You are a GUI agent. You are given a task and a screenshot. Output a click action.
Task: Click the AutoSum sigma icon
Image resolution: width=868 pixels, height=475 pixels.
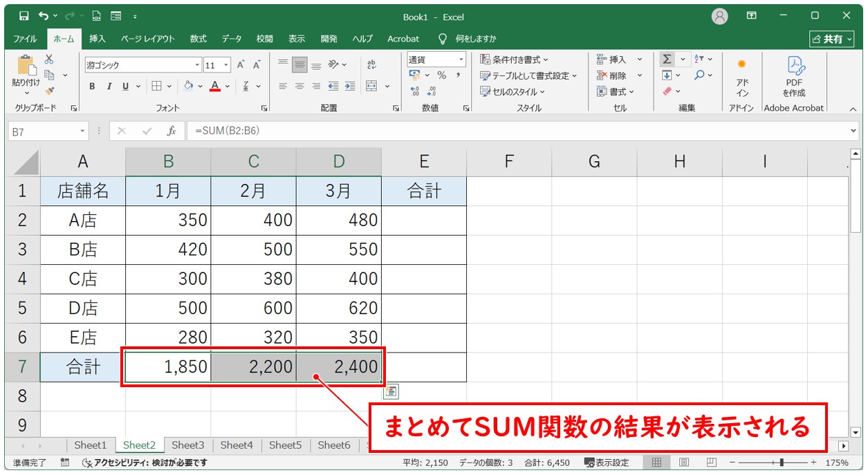pos(667,59)
